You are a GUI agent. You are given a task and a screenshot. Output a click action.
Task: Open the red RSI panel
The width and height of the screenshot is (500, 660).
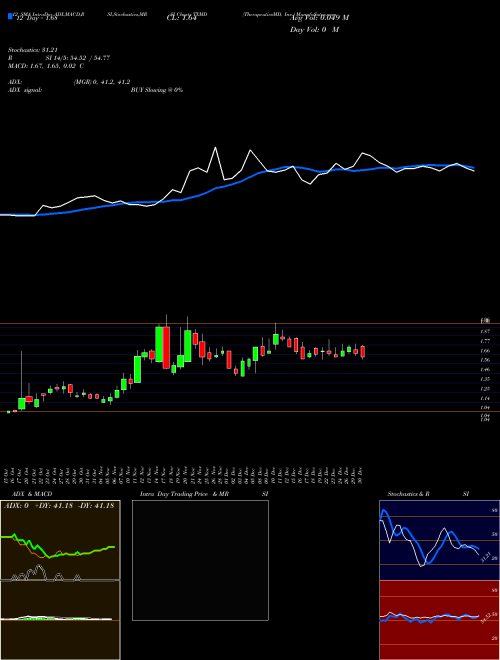click(439, 620)
